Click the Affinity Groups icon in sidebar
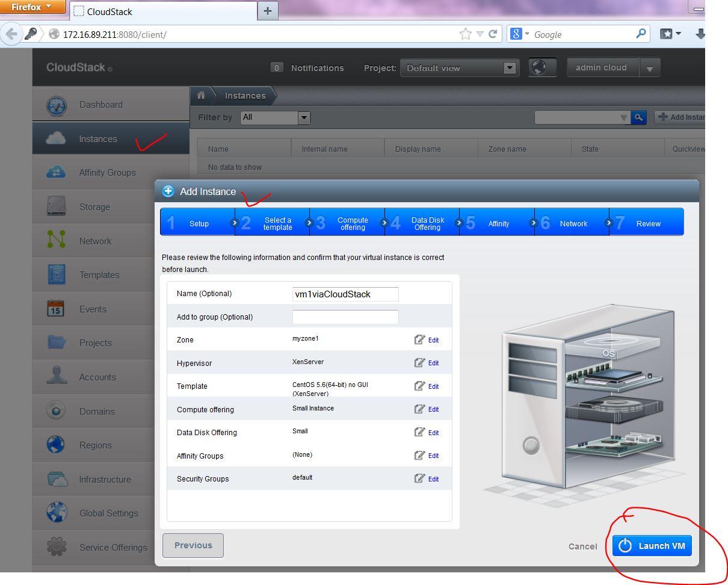The width and height of the screenshot is (728, 585). click(x=56, y=172)
